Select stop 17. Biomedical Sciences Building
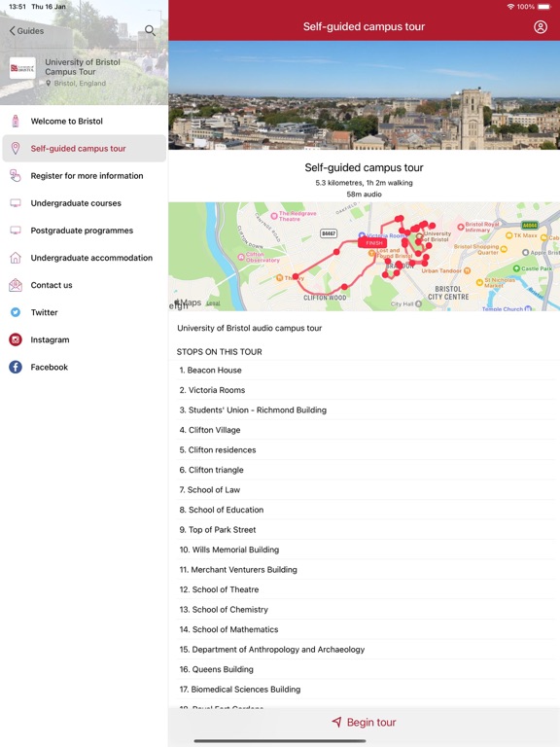The width and height of the screenshot is (560, 747). (365, 690)
